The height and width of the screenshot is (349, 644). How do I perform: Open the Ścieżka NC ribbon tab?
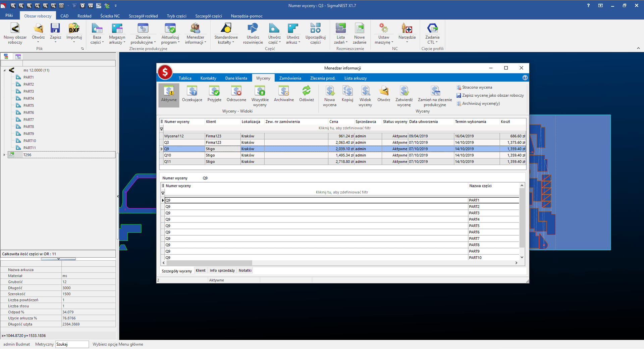click(x=110, y=16)
